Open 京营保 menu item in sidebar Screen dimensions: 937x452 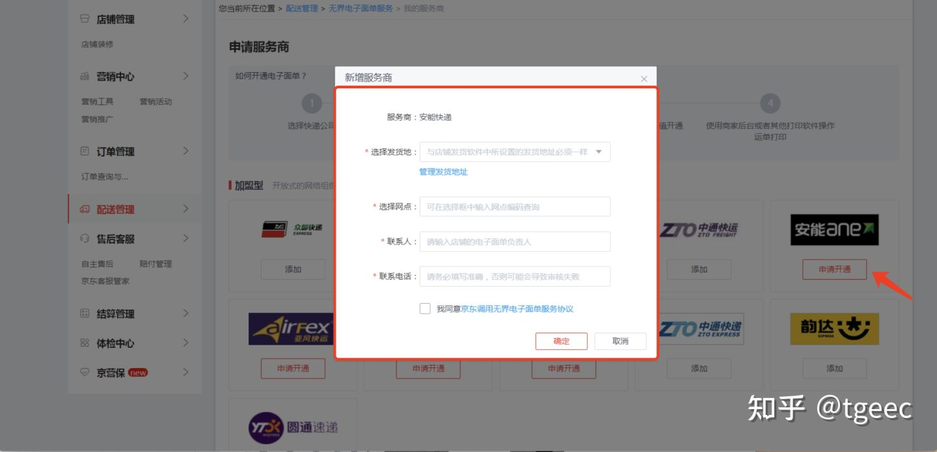point(111,373)
